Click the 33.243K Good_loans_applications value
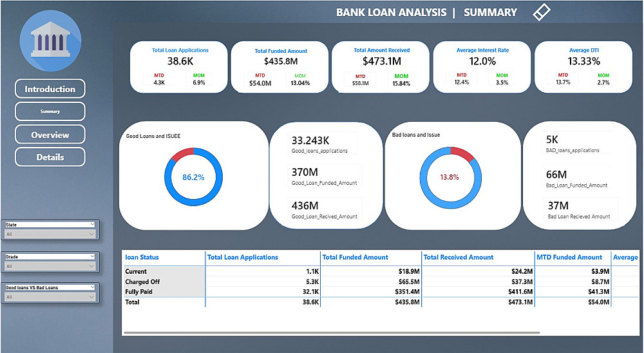Screen dimensions: 644x353 tap(311, 140)
